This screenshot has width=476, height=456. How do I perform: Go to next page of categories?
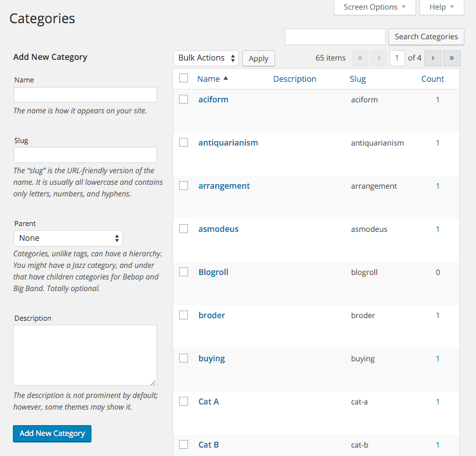(x=433, y=58)
